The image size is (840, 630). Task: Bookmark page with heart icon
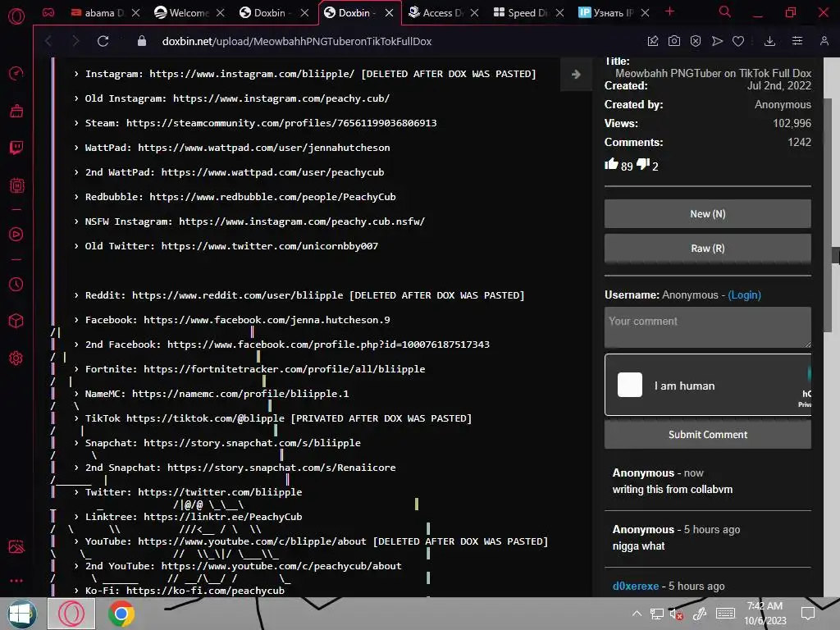pyautogui.click(x=738, y=41)
